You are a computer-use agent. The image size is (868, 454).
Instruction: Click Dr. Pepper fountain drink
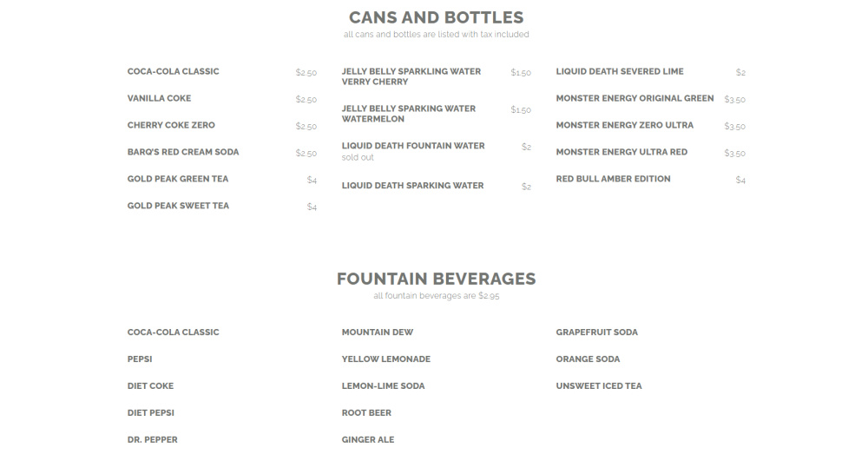tap(152, 439)
